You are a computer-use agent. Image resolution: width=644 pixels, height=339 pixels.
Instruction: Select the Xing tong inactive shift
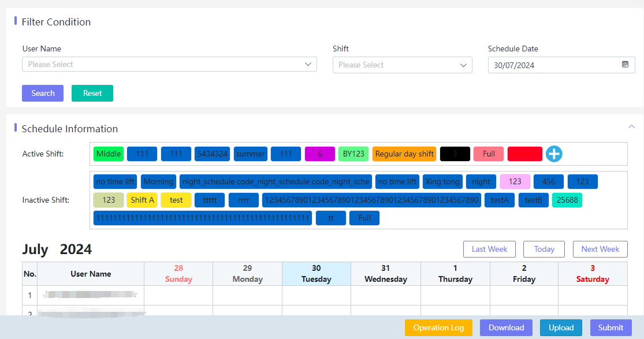tap(442, 181)
